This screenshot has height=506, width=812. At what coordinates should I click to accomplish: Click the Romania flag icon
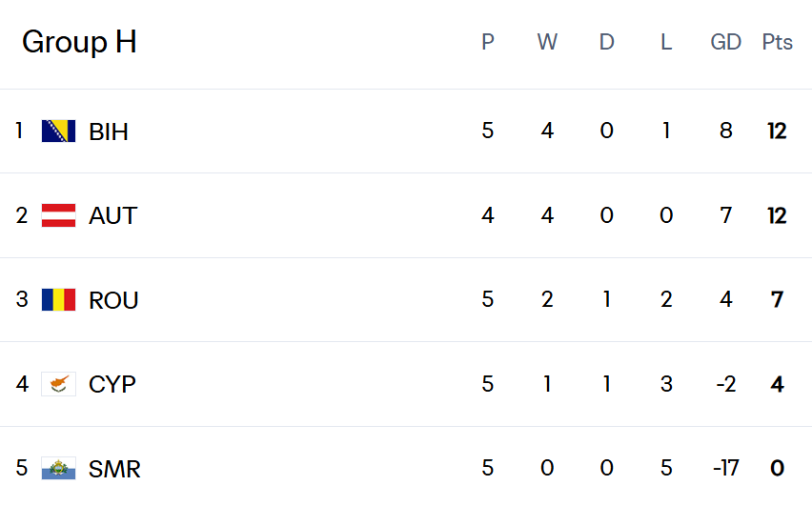click(58, 299)
